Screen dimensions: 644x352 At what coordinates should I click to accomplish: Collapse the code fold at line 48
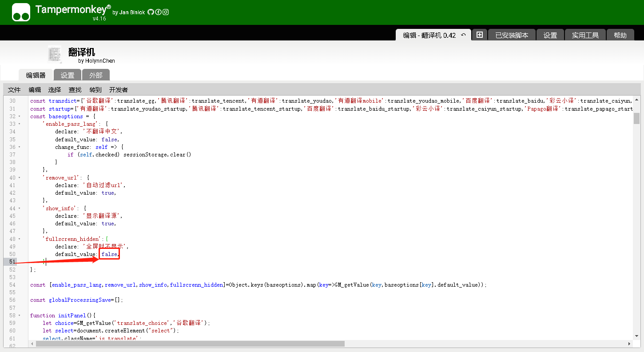[19, 239]
